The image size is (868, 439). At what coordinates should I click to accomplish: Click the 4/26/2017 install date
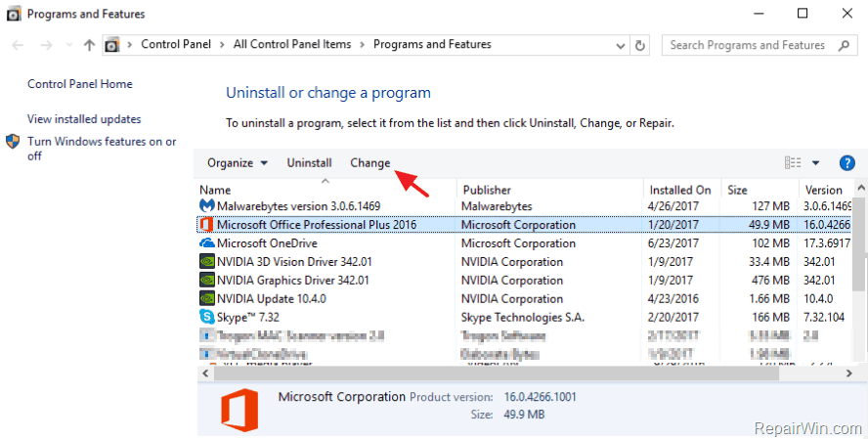tap(673, 206)
